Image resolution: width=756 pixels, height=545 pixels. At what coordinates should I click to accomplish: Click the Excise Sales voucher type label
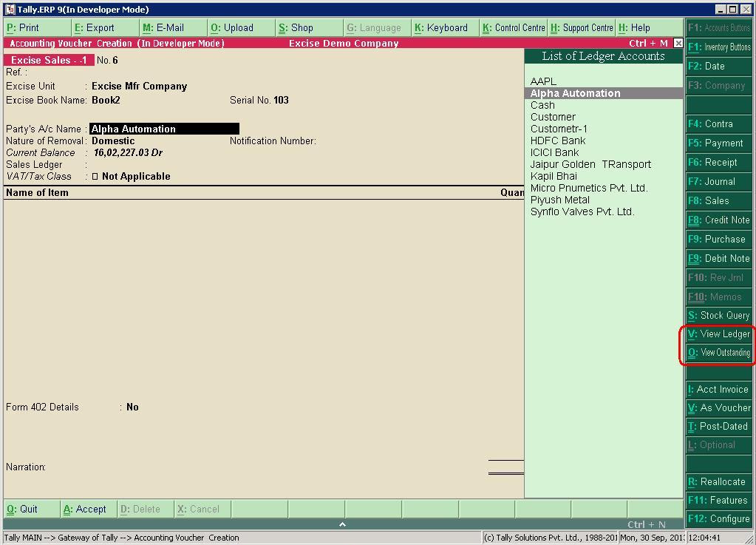tap(49, 61)
